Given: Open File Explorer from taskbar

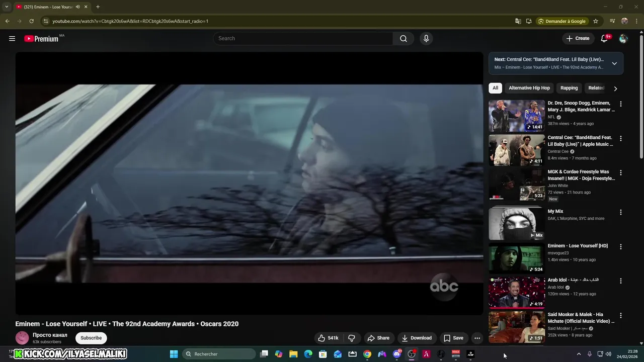Looking at the screenshot, I should 293,354.
